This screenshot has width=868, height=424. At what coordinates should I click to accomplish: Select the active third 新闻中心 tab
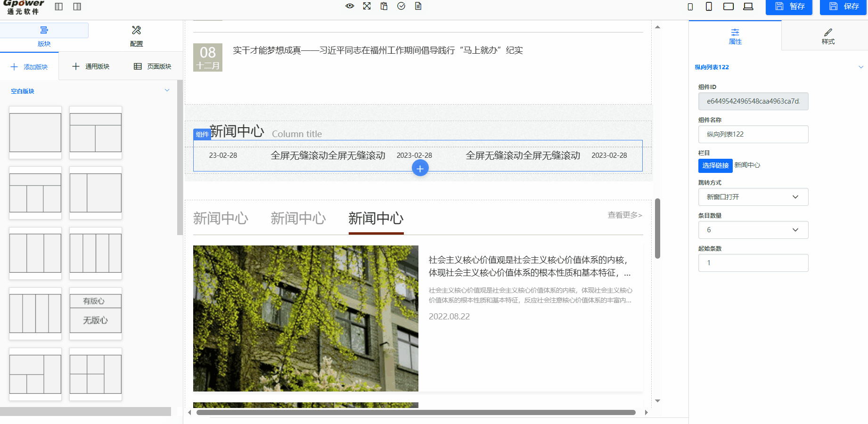click(x=376, y=218)
